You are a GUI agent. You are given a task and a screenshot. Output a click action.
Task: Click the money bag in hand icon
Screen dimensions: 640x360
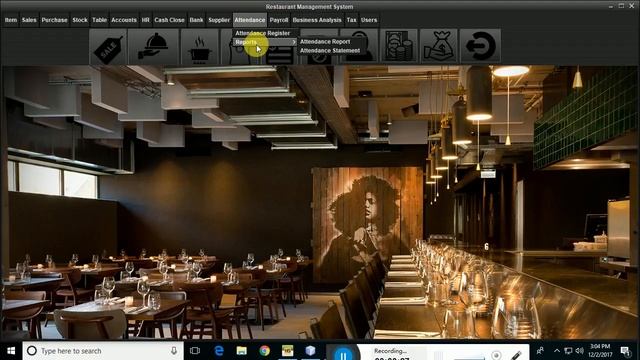click(439, 46)
